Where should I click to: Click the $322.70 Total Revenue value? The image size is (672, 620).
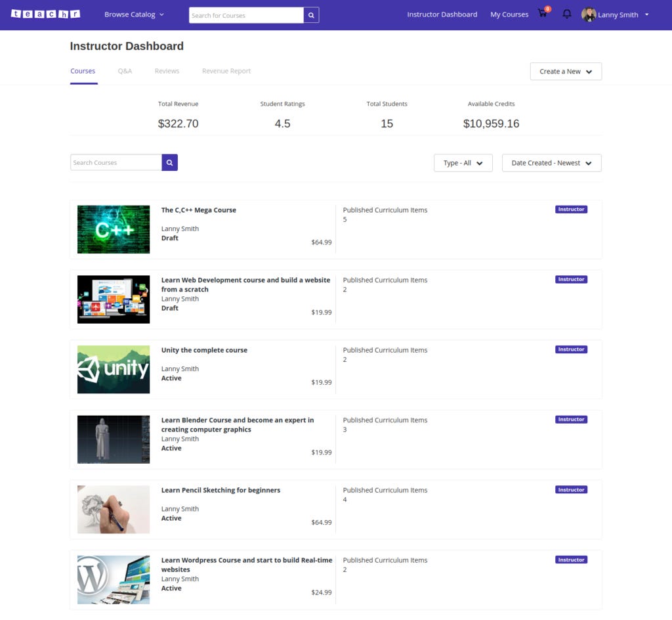178,123
